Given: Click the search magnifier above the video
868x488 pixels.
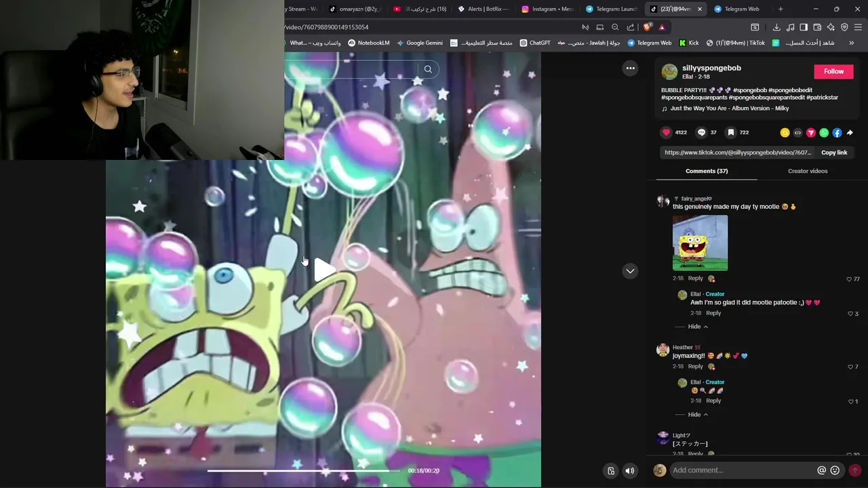Looking at the screenshot, I should click(428, 69).
